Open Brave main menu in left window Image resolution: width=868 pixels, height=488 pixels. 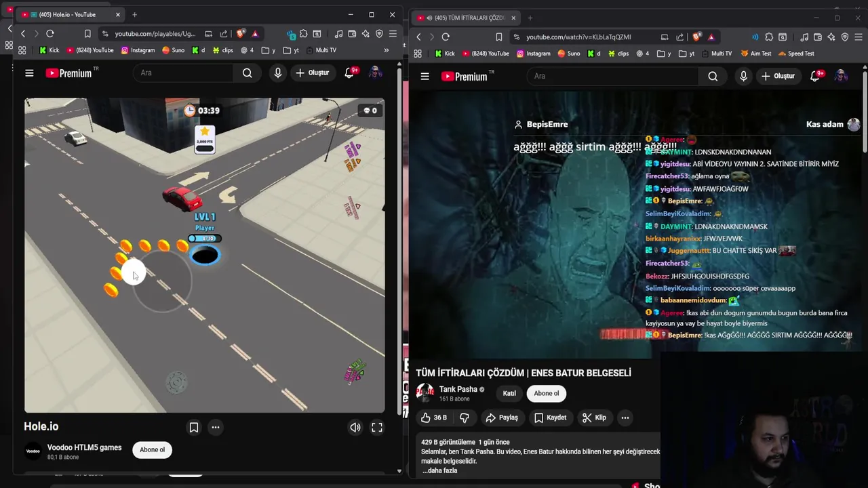pyautogui.click(x=393, y=33)
